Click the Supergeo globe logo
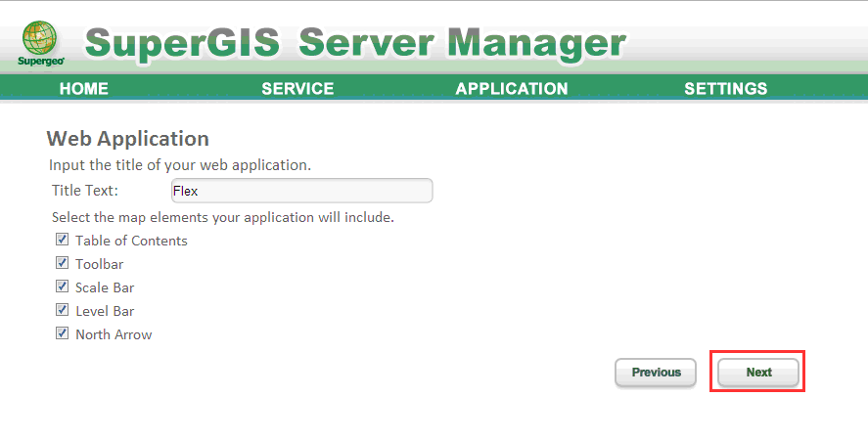868x441 pixels. pos(40,44)
